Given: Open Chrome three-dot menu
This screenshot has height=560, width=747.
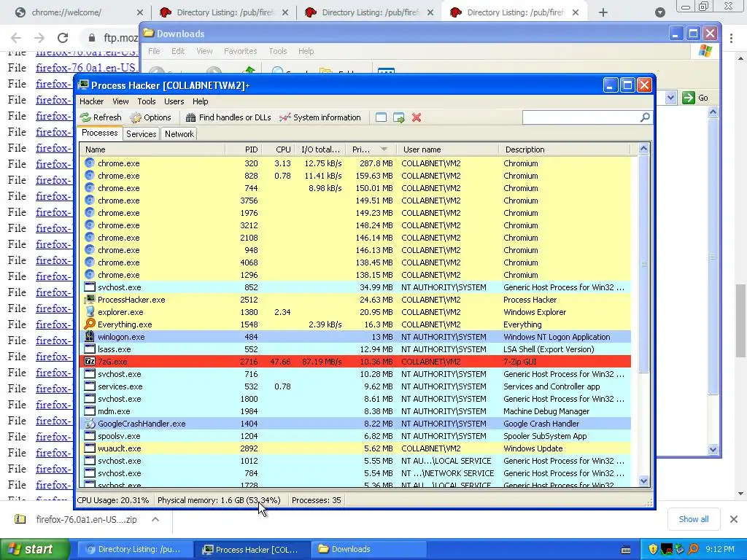Looking at the screenshot, I should pos(732,38).
